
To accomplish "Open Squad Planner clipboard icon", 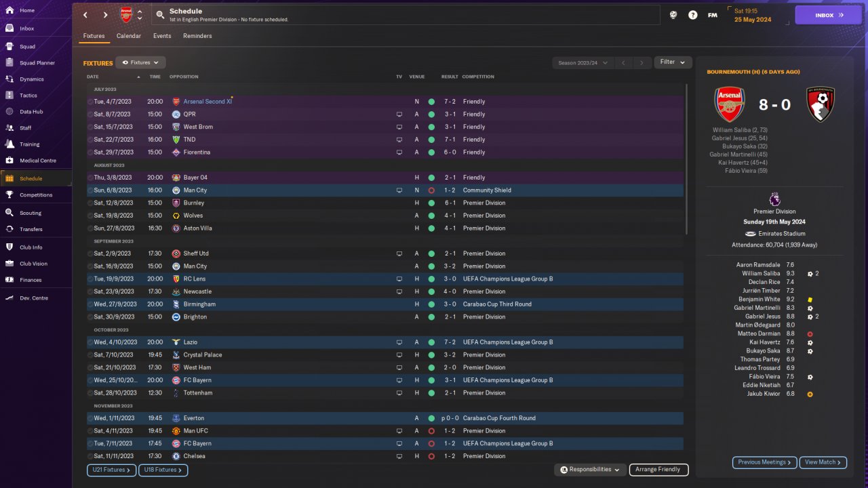I will (x=9, y=63).
